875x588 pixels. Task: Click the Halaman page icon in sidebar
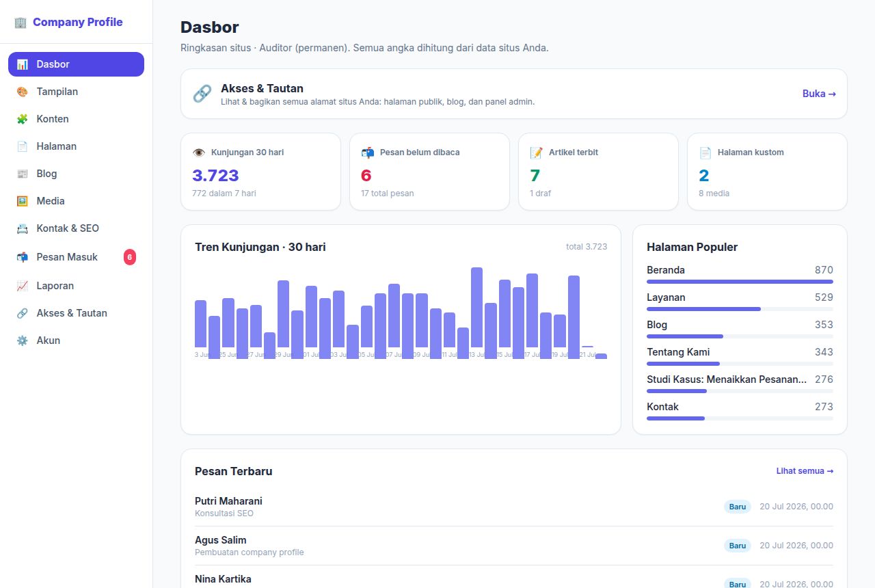coord(23,146)
